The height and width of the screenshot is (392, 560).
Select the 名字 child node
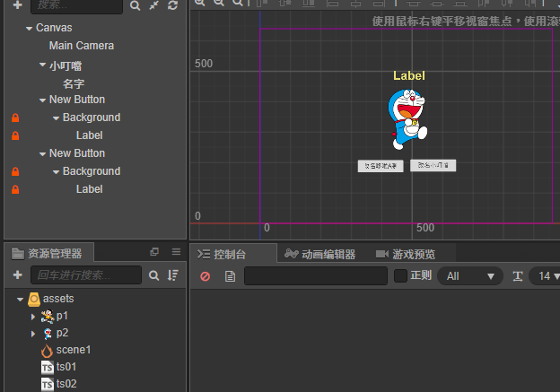coord(74,84)
